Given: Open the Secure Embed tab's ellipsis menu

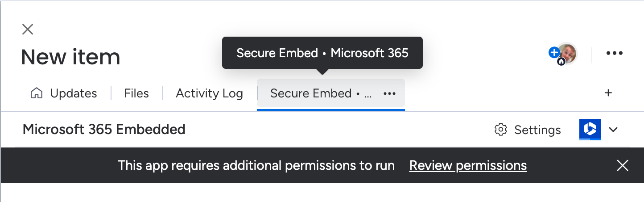Looking at the screenshot, I should coord(389,93).
